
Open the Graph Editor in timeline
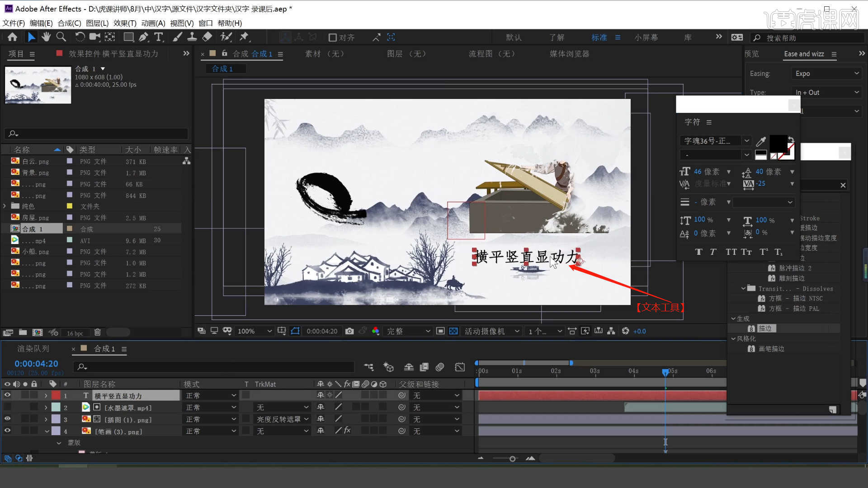pos(460,367)
